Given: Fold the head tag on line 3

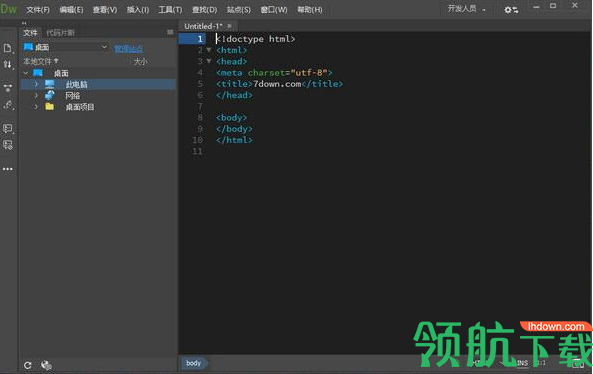Looking at the screenshot, I should point(209,61).
